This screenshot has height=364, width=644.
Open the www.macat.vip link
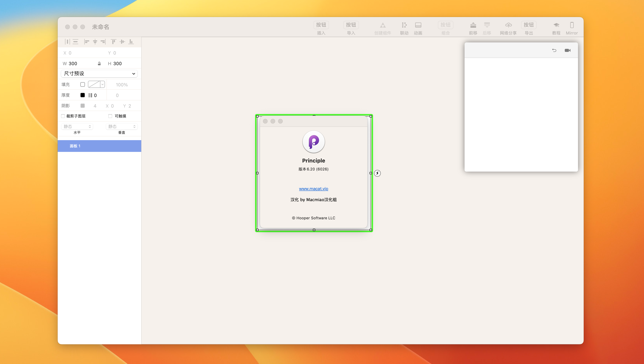coord(313,189)
